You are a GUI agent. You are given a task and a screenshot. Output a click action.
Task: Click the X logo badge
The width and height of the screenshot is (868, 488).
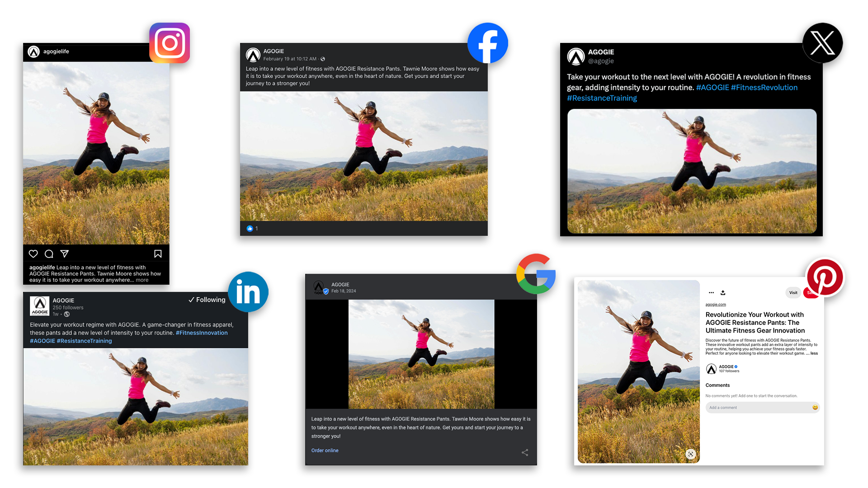(822, 43)
